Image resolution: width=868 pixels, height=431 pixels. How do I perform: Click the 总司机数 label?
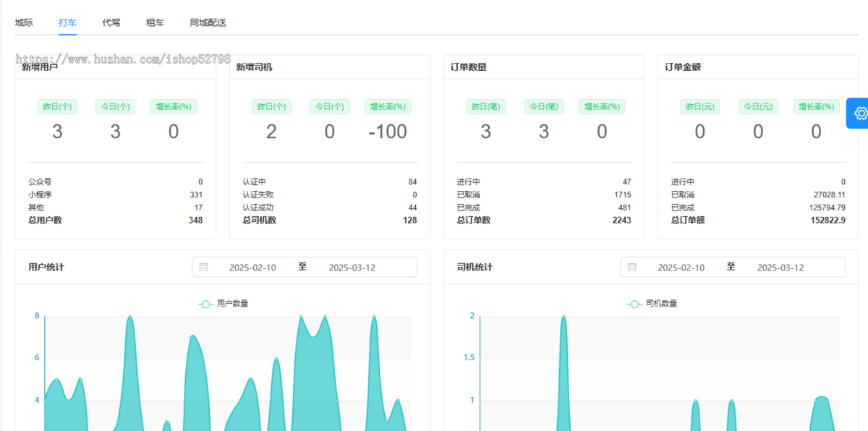pyautogui.click(x=260, y=221)
